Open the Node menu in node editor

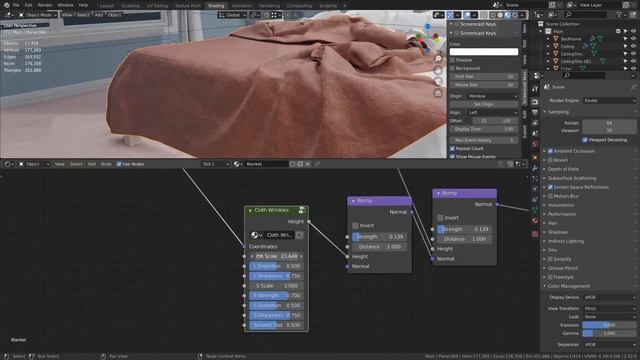[x=106, y=164]
